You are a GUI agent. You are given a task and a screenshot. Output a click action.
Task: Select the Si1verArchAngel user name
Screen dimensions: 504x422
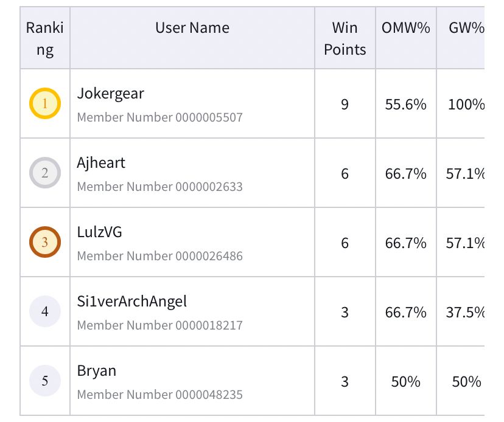coord(131,302)
